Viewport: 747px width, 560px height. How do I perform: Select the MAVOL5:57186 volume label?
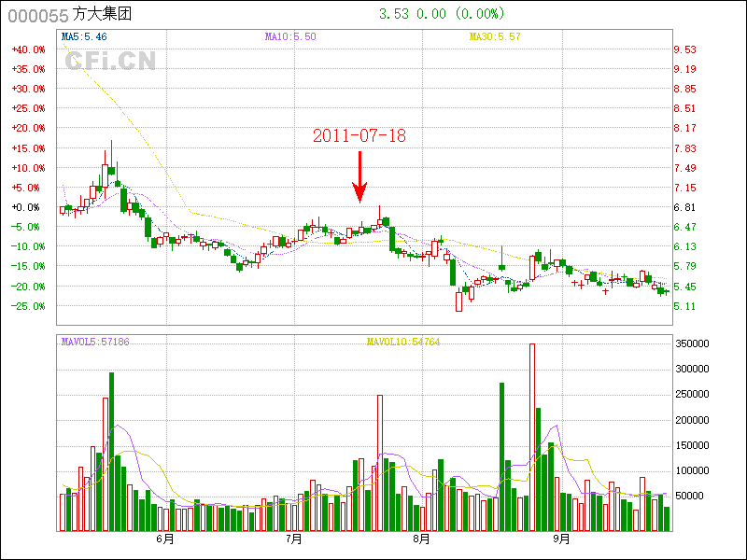point(95,343)
